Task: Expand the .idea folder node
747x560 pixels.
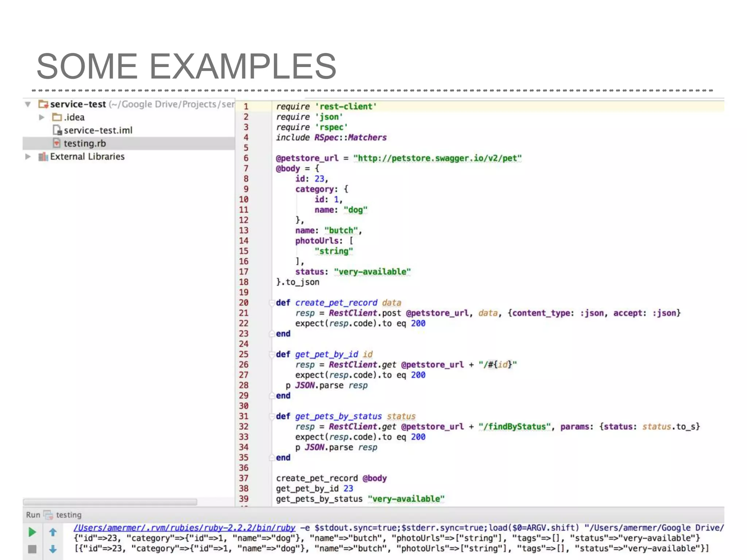Action: (x=42, y=117)
